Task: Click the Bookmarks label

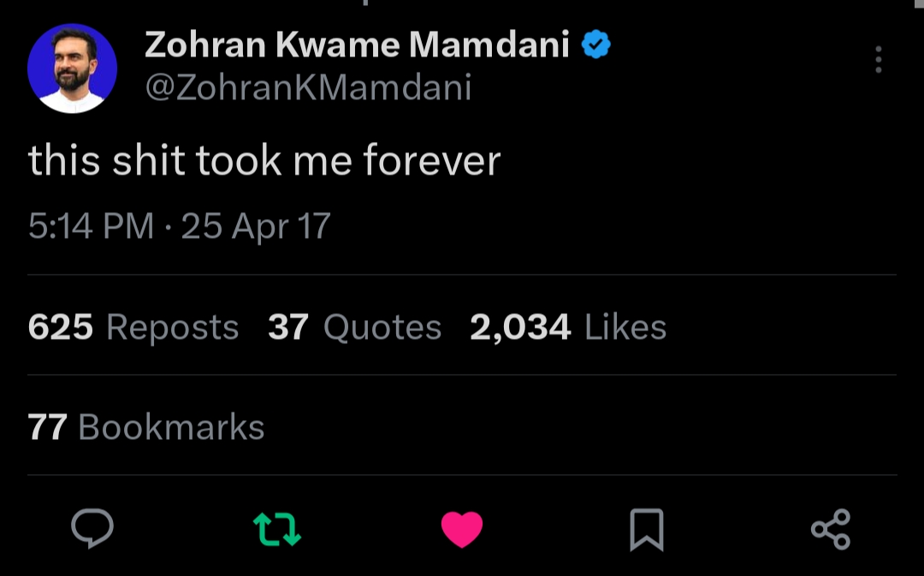Action: pos(171,427)
